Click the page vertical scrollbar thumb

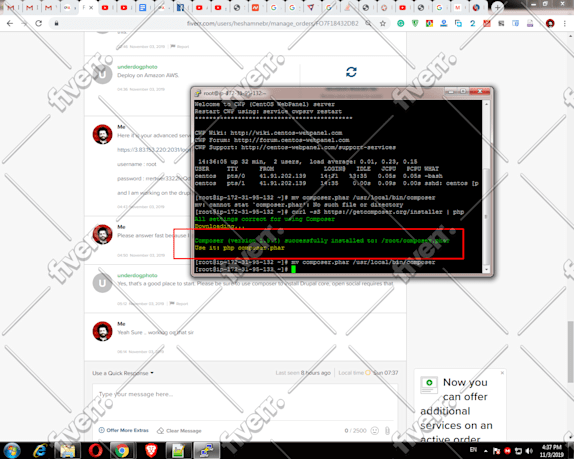click(570, 352)
